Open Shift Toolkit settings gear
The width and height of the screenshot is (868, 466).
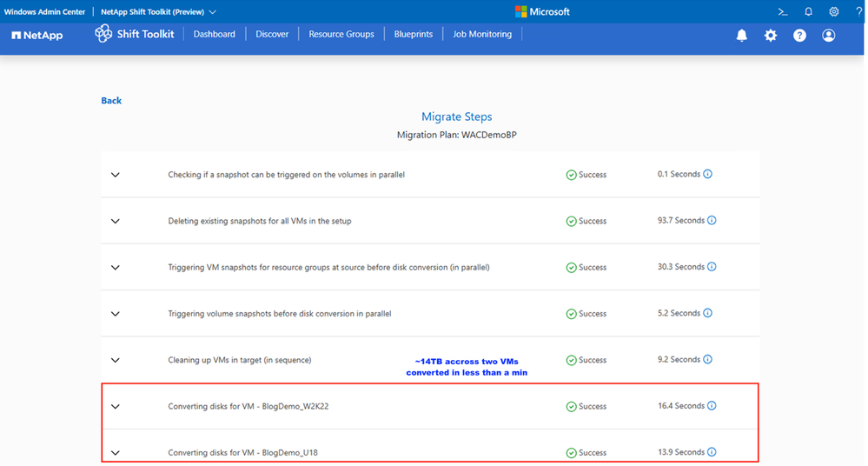pyautogui.click(x=771, y=36)
